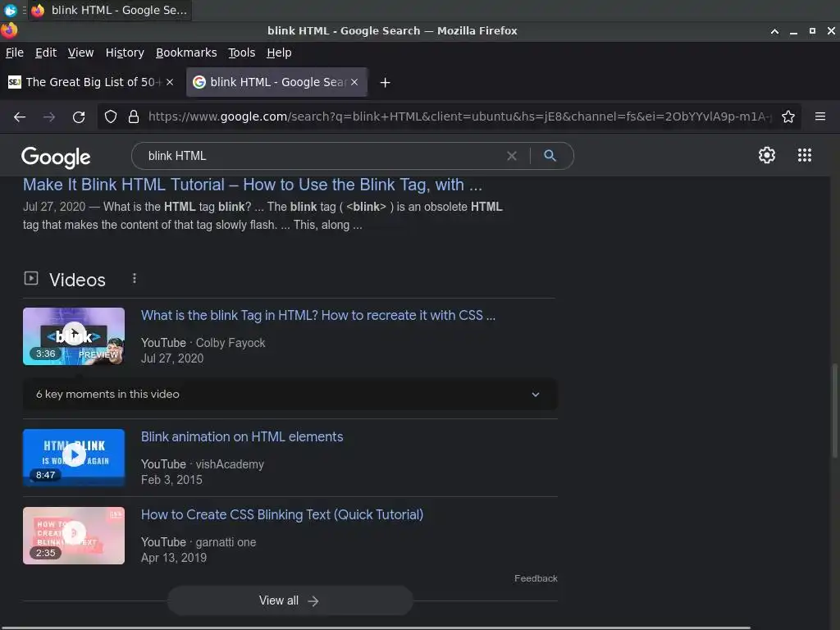Close The Great Big List tab

coord(170,82)
